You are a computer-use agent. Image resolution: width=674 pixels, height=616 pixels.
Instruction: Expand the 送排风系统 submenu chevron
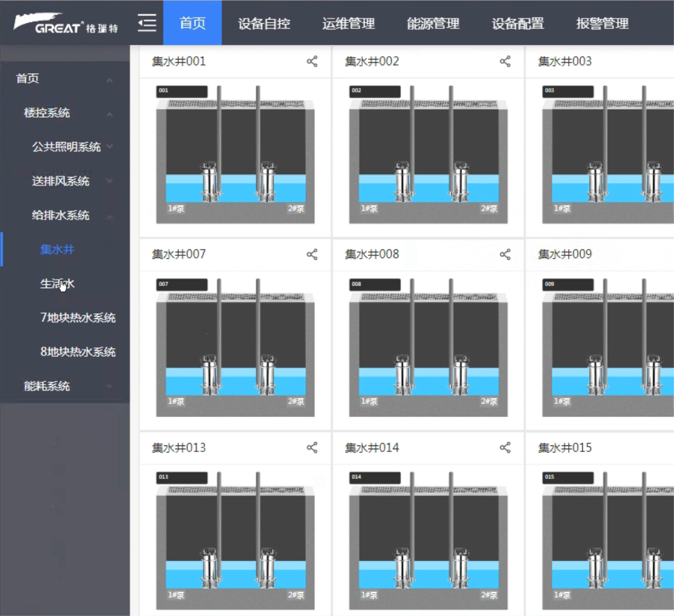click(110, 182)
